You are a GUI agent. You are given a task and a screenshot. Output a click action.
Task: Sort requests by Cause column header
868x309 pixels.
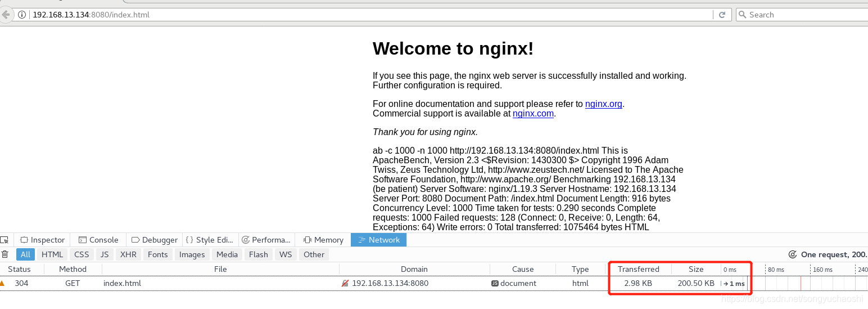(523, 269)
